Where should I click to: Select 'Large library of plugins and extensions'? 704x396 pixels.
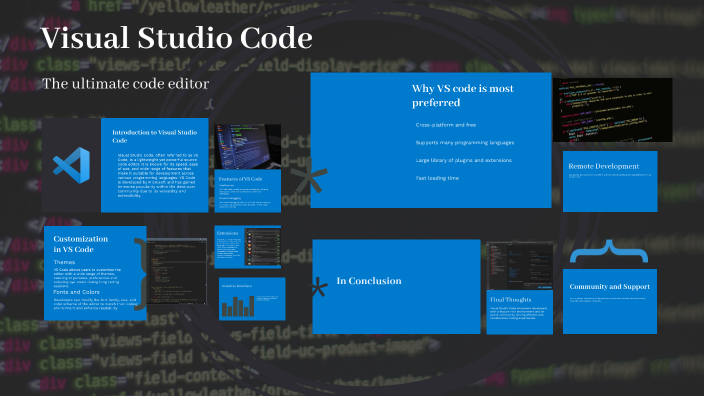[x=463, y=160]
